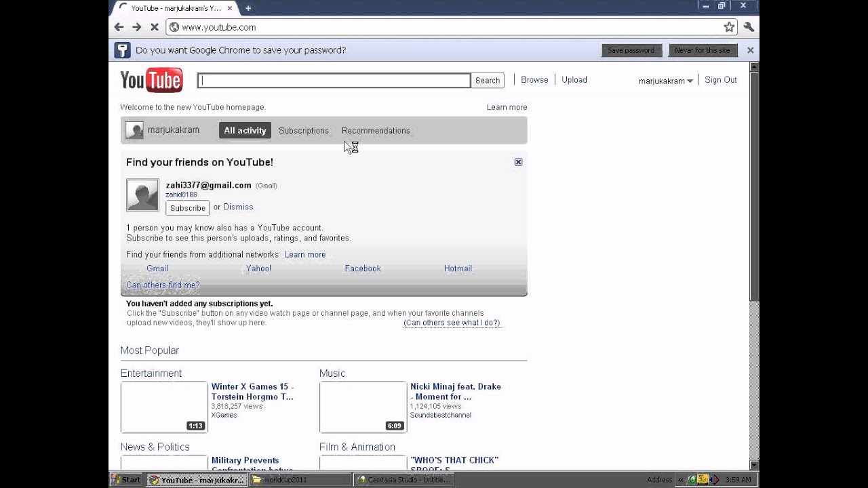Click the Winter X Games video thumbnail
Viewport: 868px width, 488px height.
click(164, 407)
